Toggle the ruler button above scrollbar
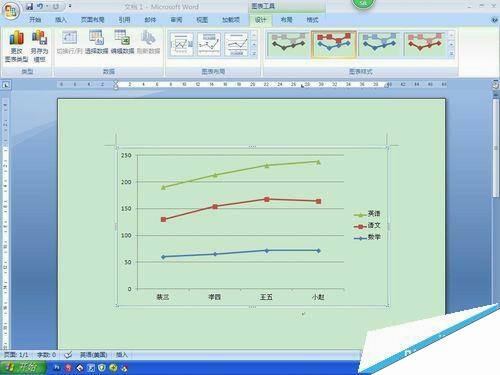500x375 pixels. click(496, 84)
